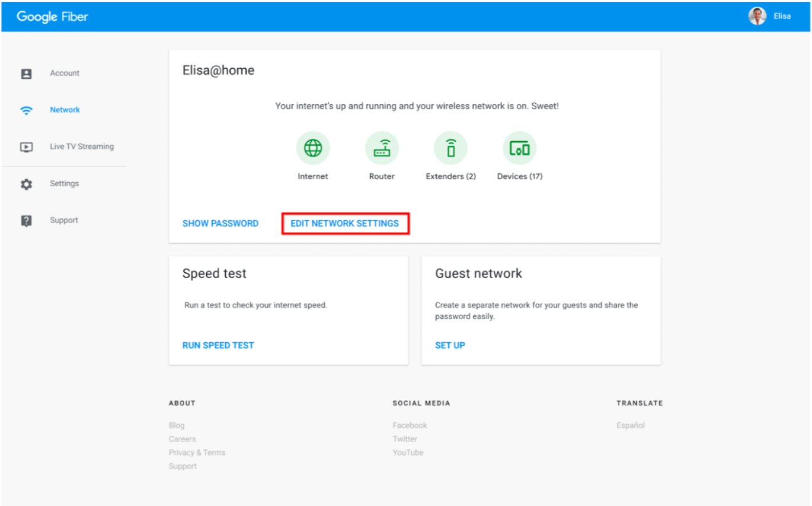Run a speed test
Image resolution: width=812 pixels, height=506 pixels.
218,345
